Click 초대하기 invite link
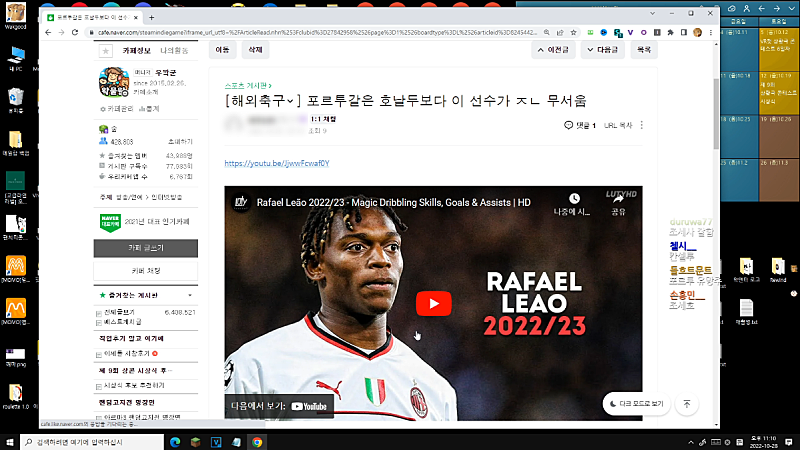The width and height of the screenshot is (800, 450). [x=180, y=142]
